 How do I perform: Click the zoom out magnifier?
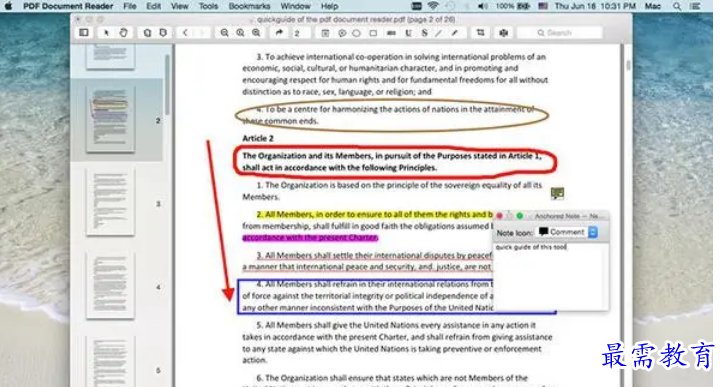225,33
